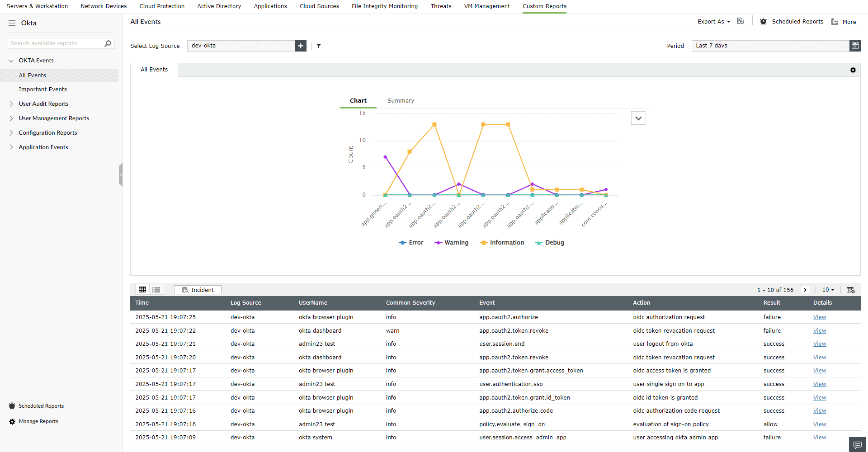View details for the policy.evaluate_sign_on event
This screenshot has height=452, width=868.
(820, 424)
